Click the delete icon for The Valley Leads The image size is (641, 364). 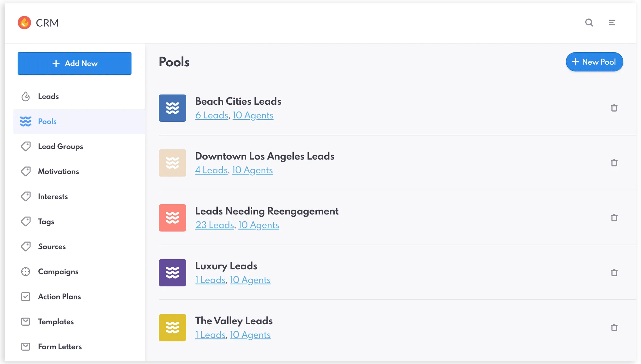click(614, 327)
